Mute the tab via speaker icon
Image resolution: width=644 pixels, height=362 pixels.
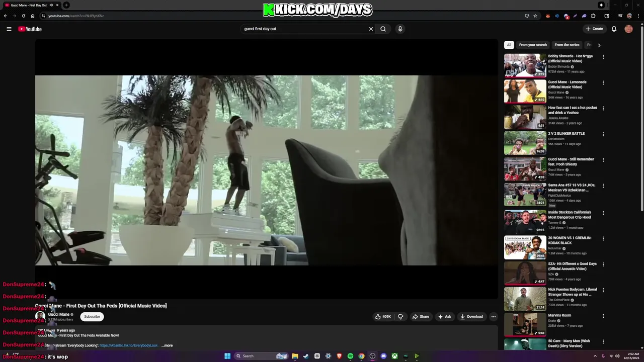point(51,5)
